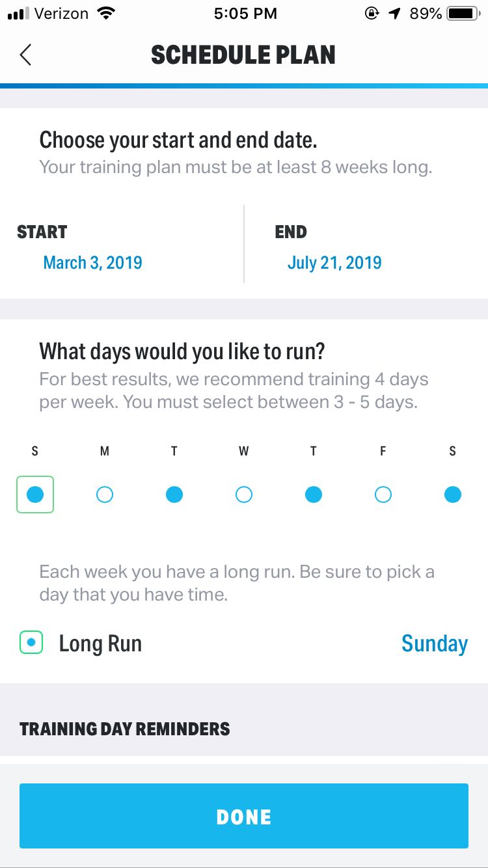The image size is (488, 868).
Task: Tap the location arrow status icon
Action: pyautogui.click(x=394, y=14)
